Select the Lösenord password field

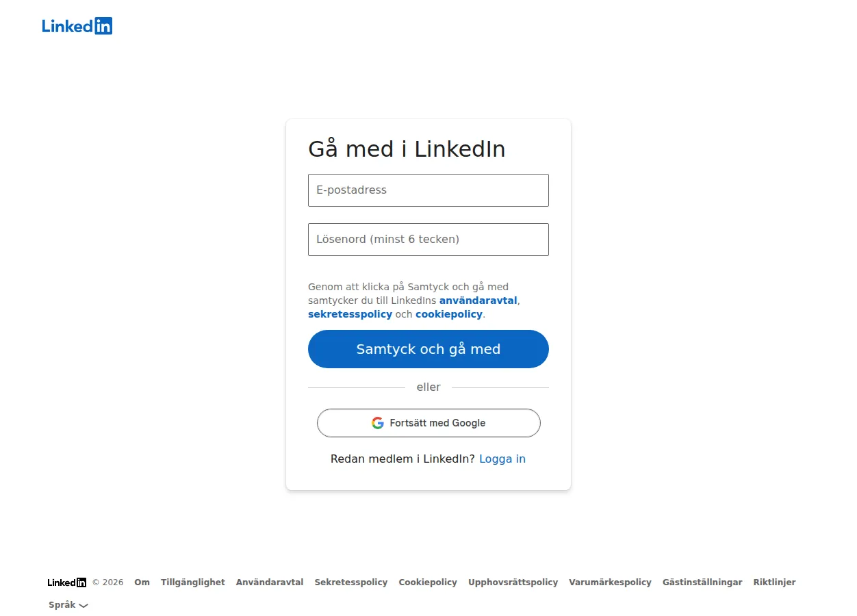[428, 240]
